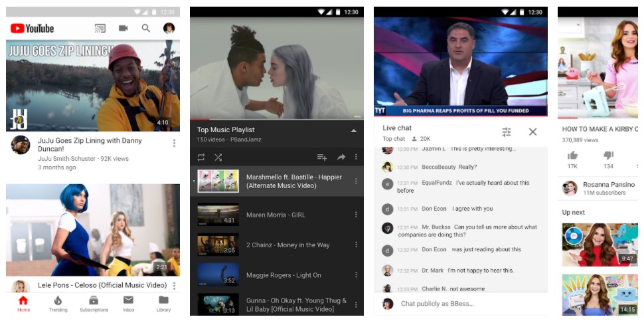This screenshot has width=644, height=323.
Task: Switch to the Trending tab
Action: 58,304
